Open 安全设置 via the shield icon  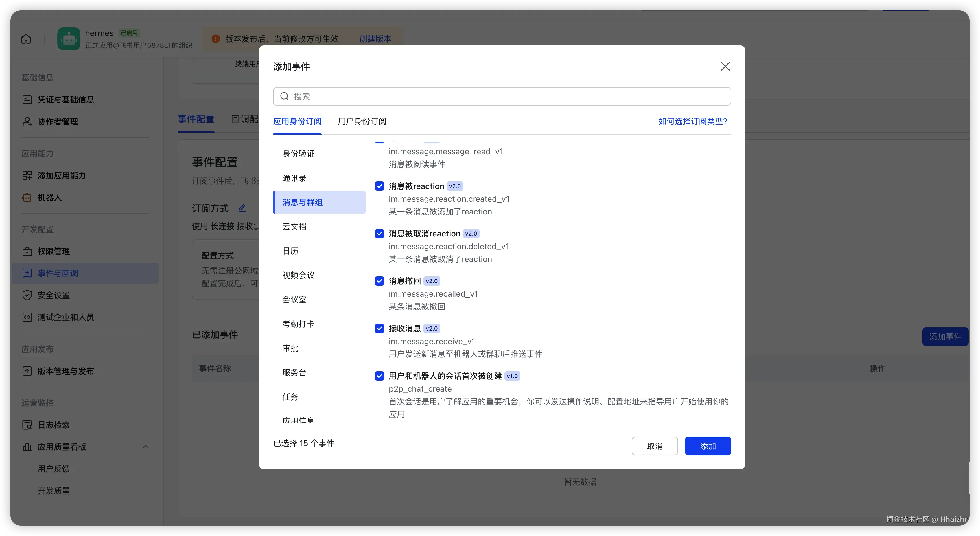tap(27, 295)
